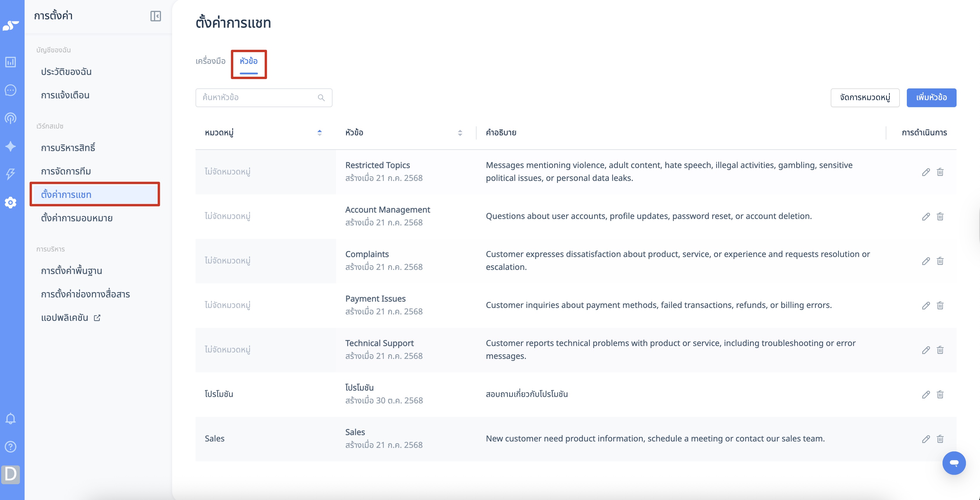The width and height of the screenshot is (980, 500).
Task: Open การตั้งค่าช่องทางสื่อสาร menu item
Action: point(85,294)
